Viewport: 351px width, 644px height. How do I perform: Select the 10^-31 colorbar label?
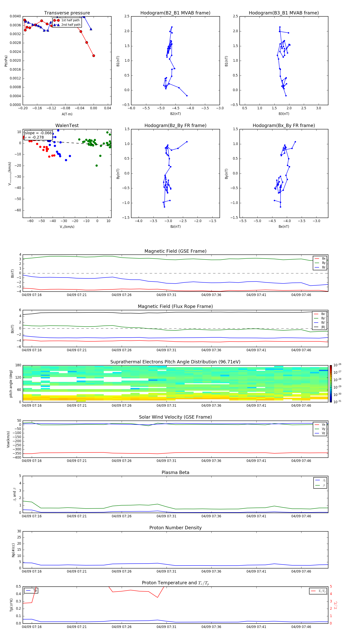click(337, 402)
